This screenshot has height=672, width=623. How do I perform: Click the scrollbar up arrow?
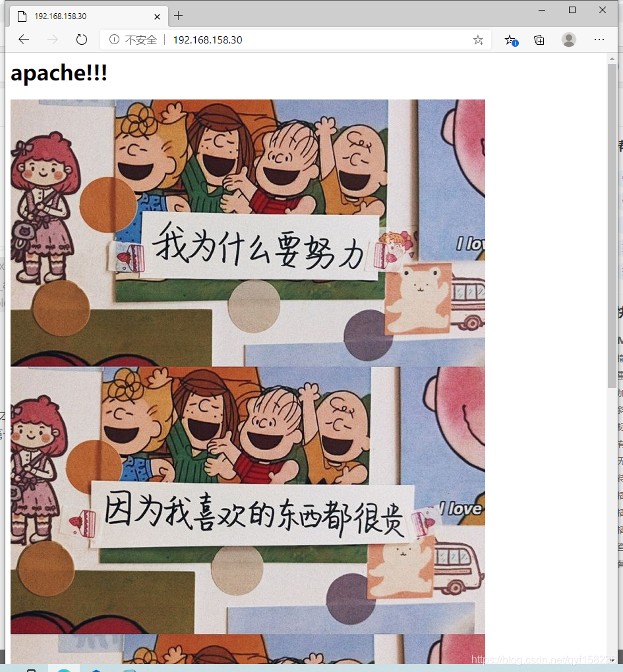[612, 59]
